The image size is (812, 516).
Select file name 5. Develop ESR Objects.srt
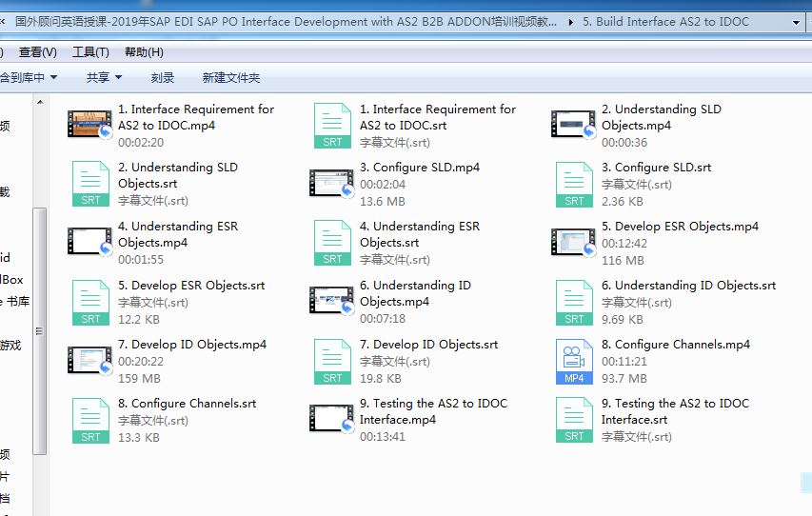[191, 286]
